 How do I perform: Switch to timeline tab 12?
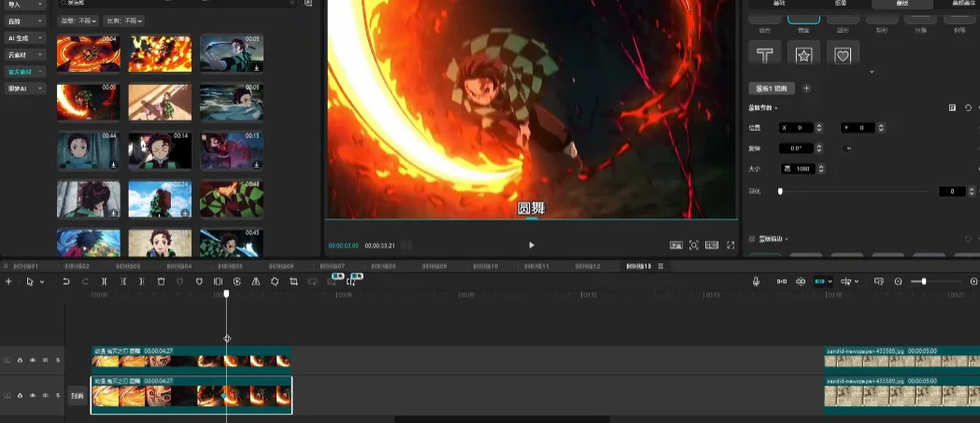pyautogui.click(x=588, y=266)
